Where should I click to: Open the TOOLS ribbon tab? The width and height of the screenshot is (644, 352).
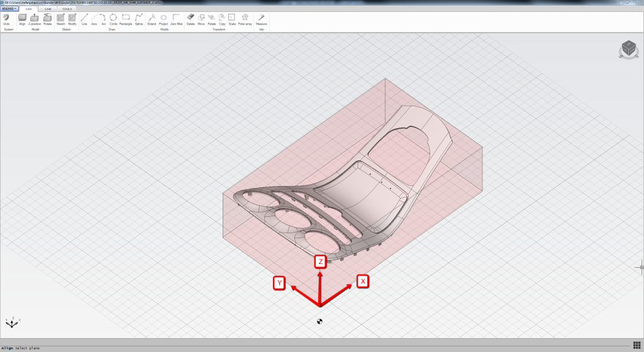[x=67, y=9]
